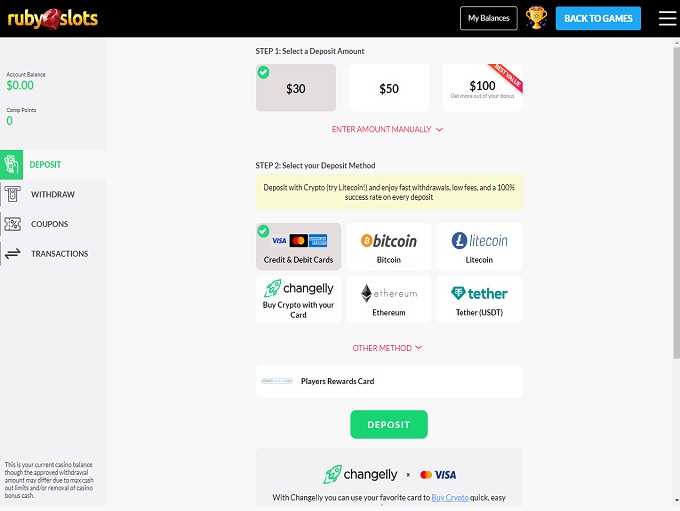Screen dimensions: 680x511
Task: Open the hamburger menu
Action: [668, 17]
